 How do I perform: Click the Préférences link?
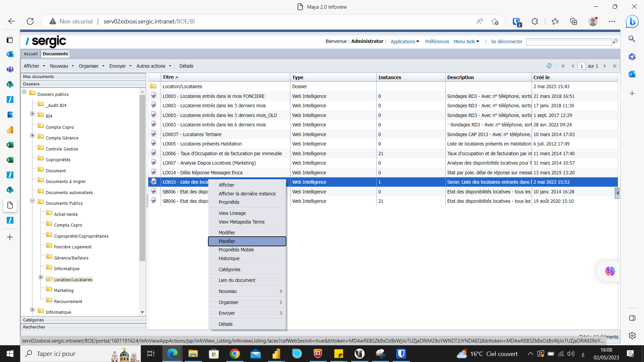437,42
